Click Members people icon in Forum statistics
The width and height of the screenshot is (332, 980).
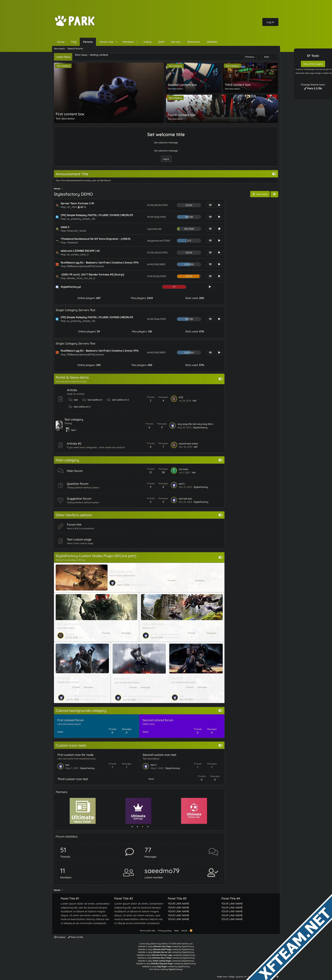(x=128, y=873)
